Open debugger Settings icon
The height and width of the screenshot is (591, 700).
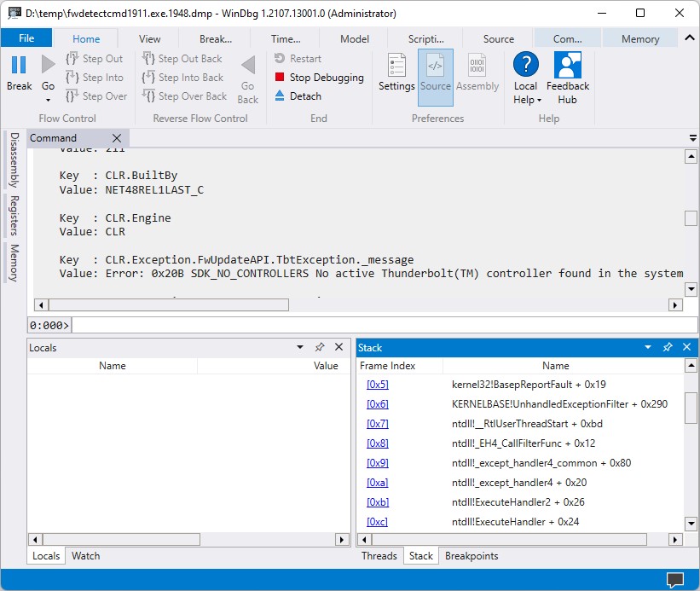coord(396,65)
